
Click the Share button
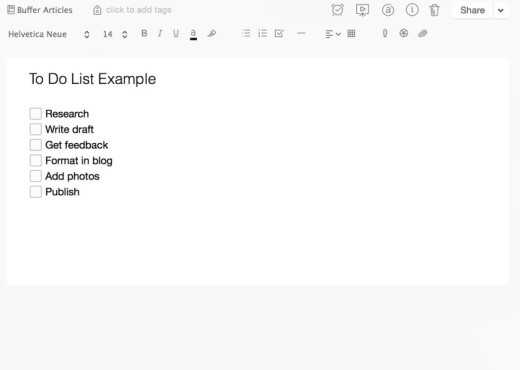(x=472, y=10)
